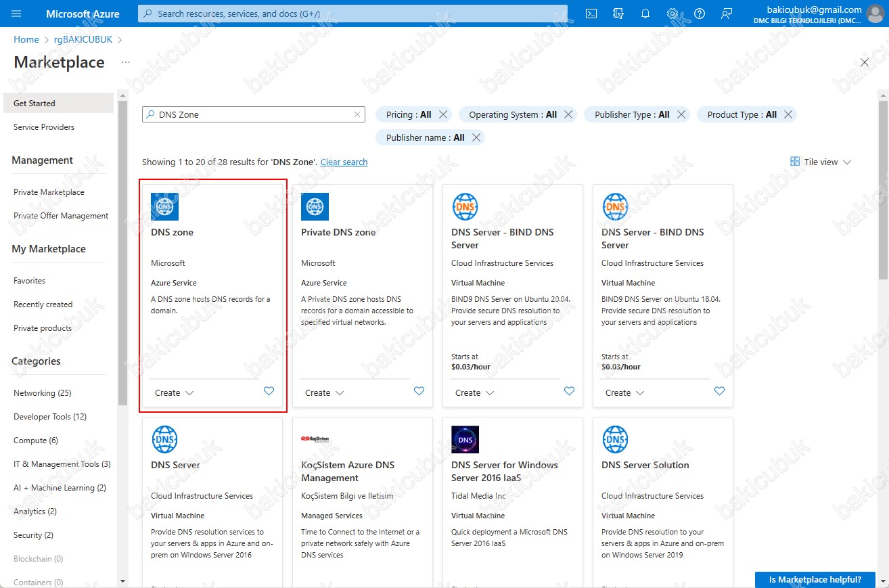Click the KoçSistem logo icon
This screenshot has width=889, height=588.
pyautogui.click(x=315, y=439)
